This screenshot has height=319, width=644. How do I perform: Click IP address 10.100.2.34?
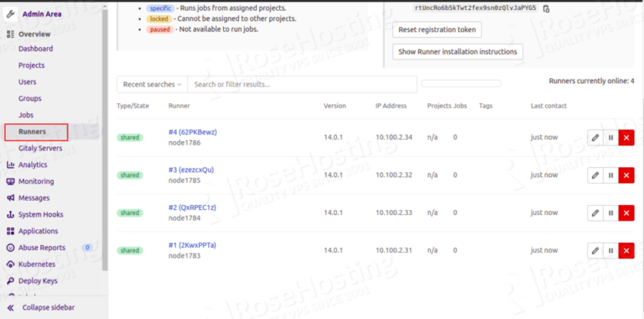pos(394,138)
